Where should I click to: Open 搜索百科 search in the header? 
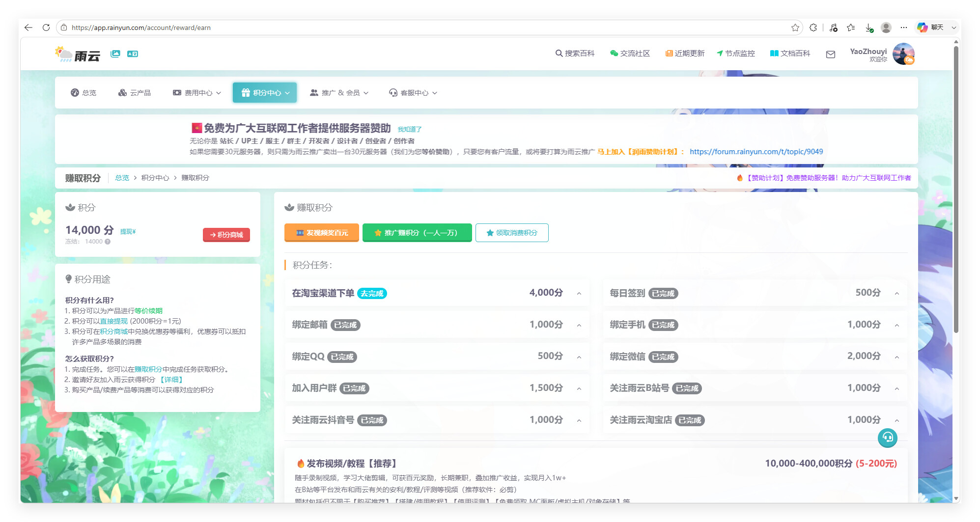[575, 54]
